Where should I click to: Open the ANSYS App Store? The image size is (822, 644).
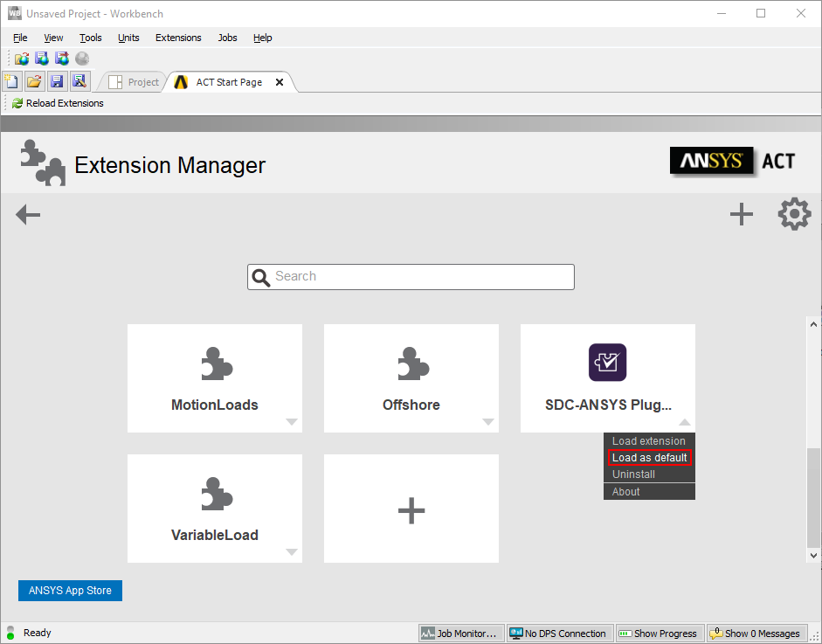[x=70, y=591]
